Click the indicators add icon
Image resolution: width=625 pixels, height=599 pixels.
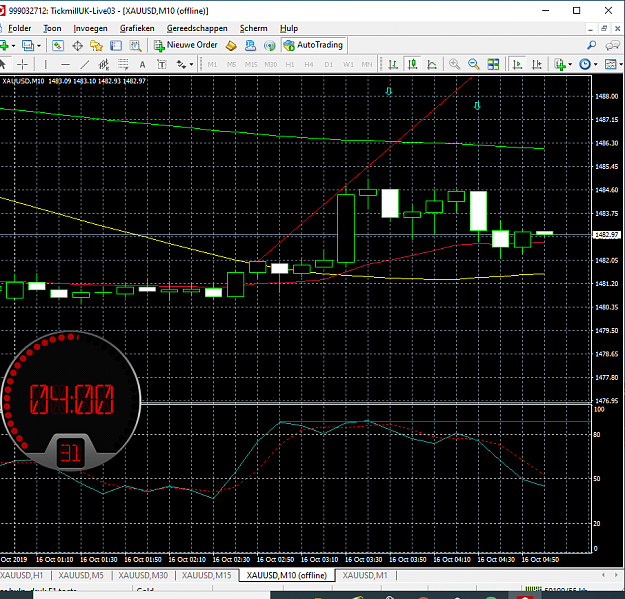(x=560, y=64)
